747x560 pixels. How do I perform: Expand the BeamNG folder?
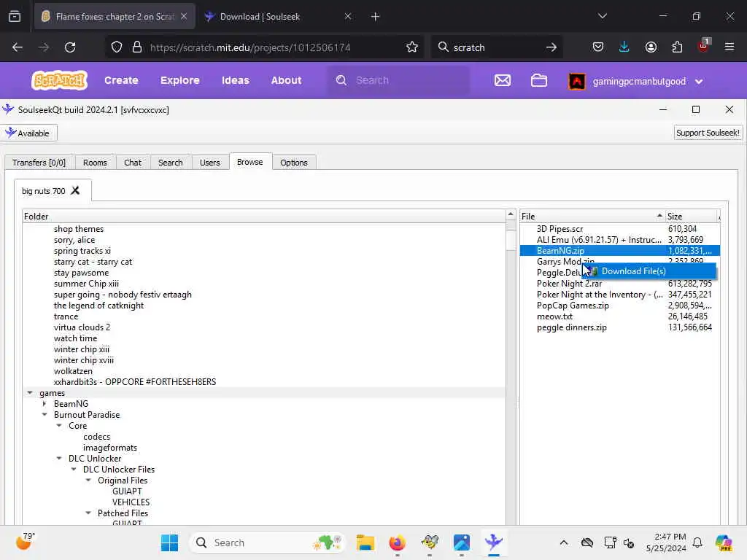(44, 404)
